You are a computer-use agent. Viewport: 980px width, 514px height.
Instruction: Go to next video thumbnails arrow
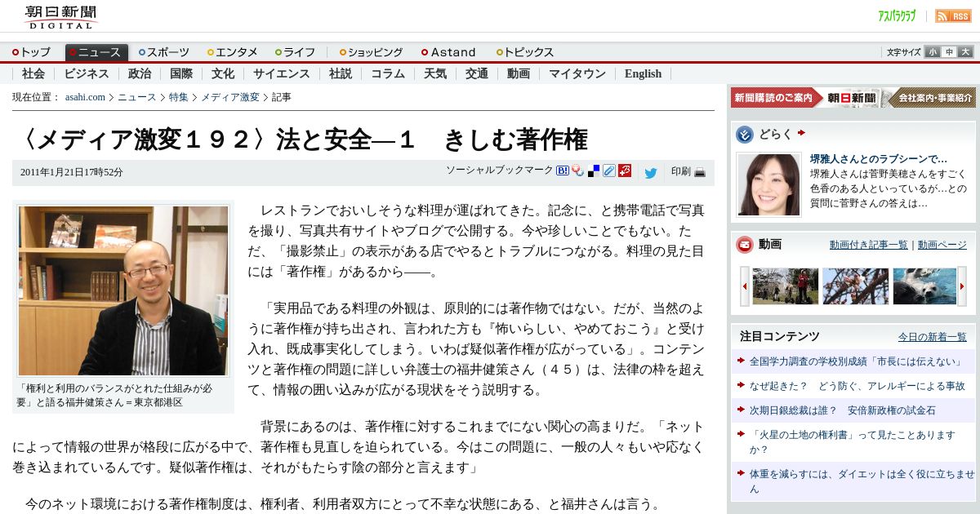point(962,286)
